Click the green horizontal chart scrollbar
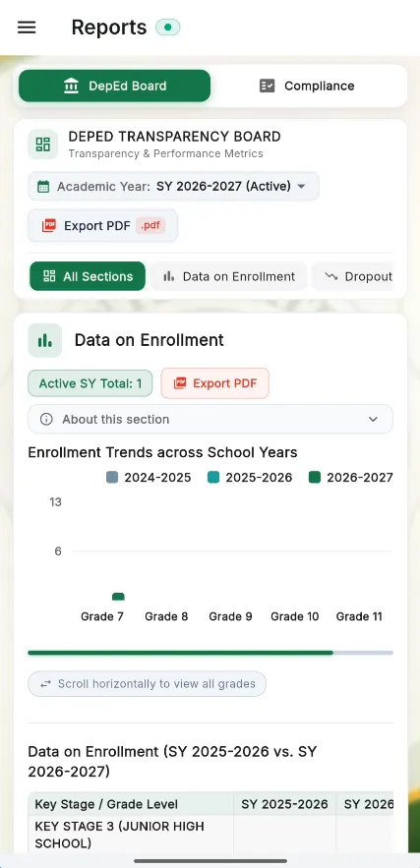This screenshot has height=868, width=420. pyautogui.click(x=181, y=653)
